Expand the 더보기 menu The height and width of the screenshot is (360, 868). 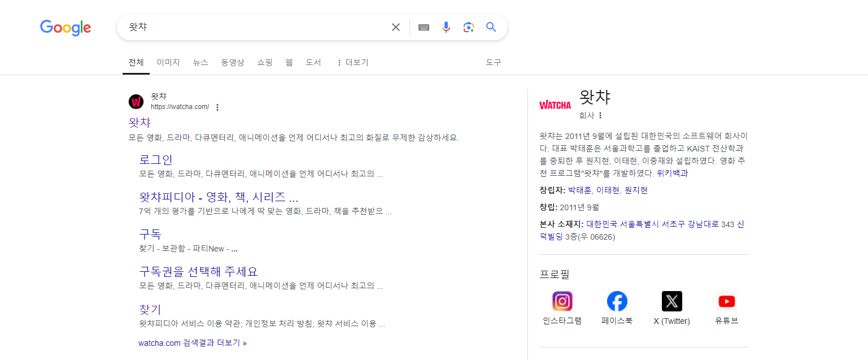[352, 63]
